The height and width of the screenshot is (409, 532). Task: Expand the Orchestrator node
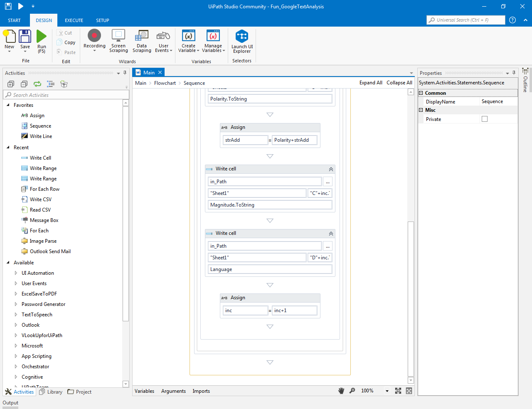pyautogui.click(x=16, y=367)
